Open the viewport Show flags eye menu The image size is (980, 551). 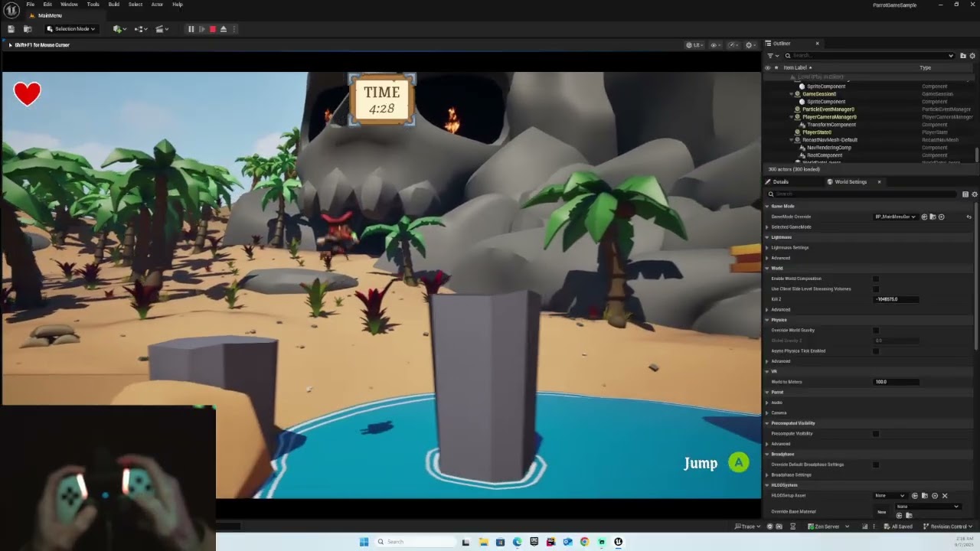tap(716, 45)
